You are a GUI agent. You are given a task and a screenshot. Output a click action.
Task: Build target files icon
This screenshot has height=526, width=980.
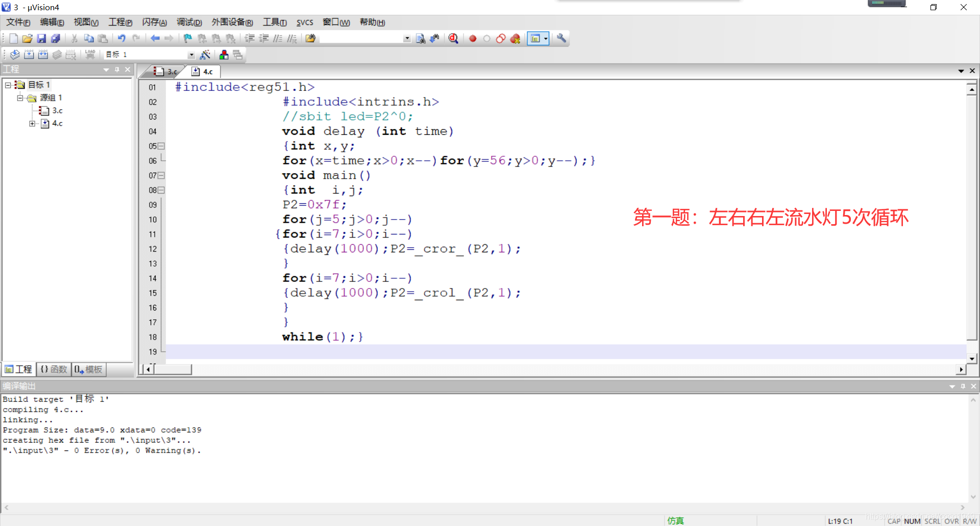coord(29,54)
